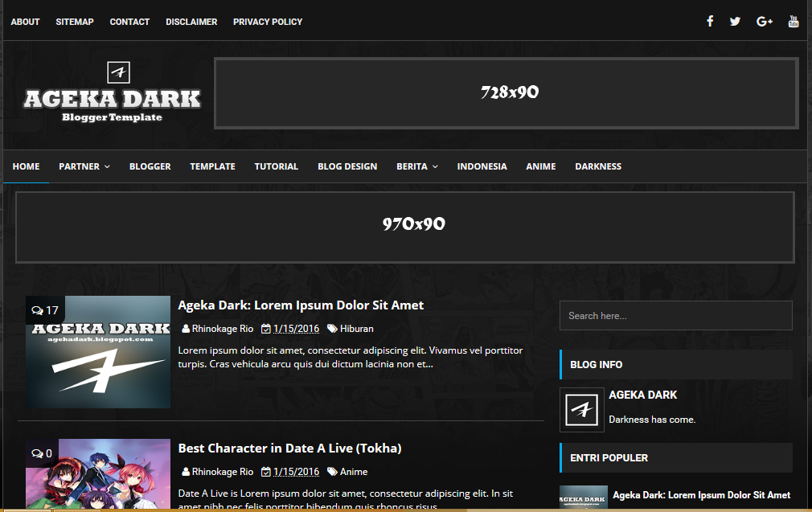Open the Date A Live anime thumbnail
The height and width of the screenshot is (512, 812).
[98, 473]
